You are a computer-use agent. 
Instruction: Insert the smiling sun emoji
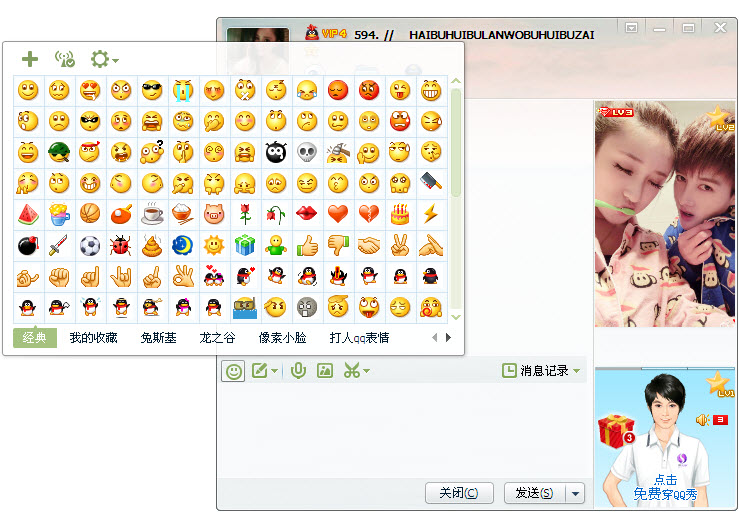coord(214,246)
